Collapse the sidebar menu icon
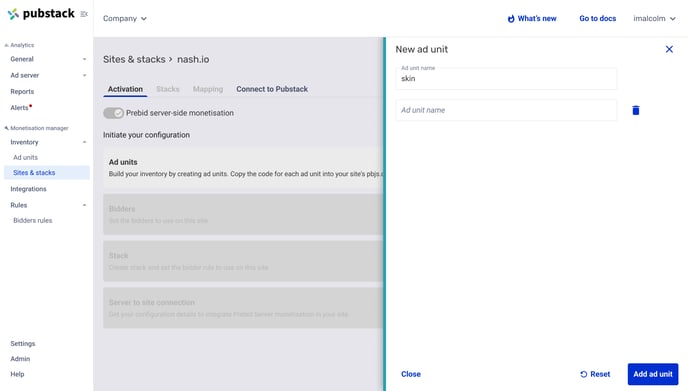This screenshot has height=391, width=688. pos(84,14)
